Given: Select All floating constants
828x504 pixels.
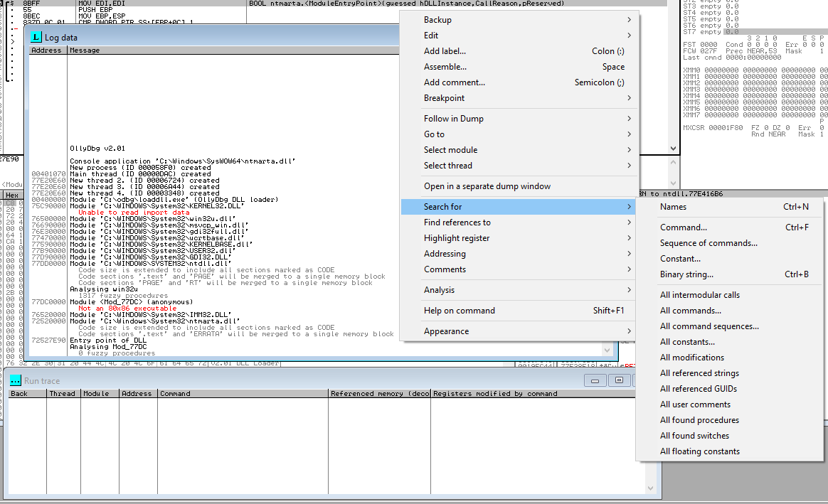Looking at the screenshot, I should tap(730, 451).
